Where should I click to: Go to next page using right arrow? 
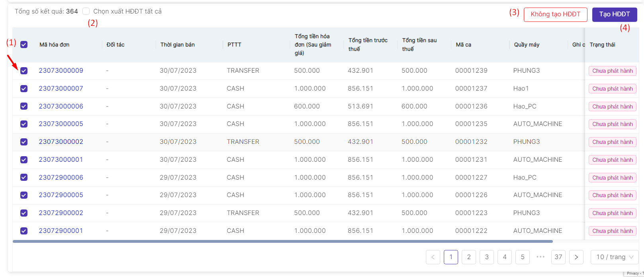[x=576, y=257]
